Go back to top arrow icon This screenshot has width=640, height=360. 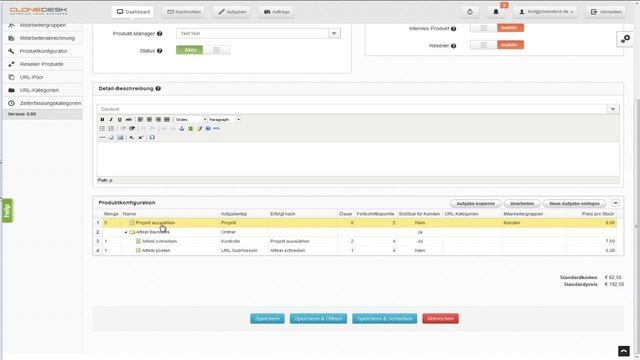[x=624, y=351]
